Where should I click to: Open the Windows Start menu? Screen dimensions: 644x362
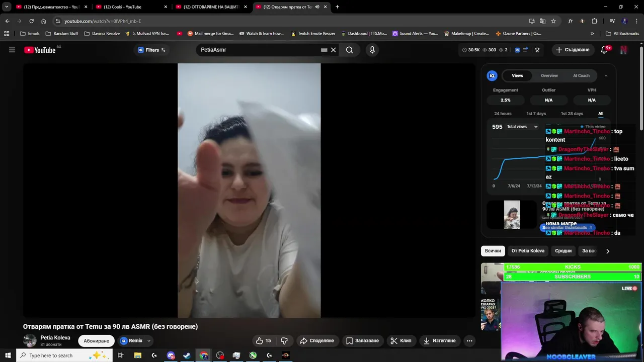pyautogui.click(x=8, y=355)
